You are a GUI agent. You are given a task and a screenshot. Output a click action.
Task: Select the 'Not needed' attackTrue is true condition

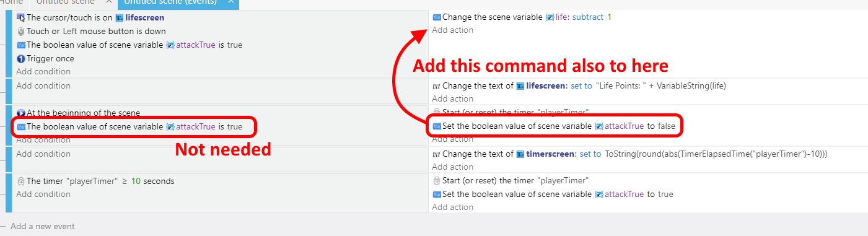(129, 126)
